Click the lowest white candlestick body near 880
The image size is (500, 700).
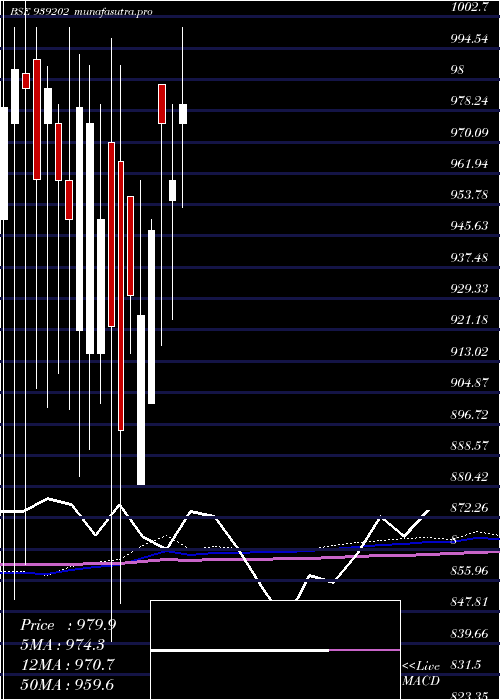pyautogui.click(x=141, y=400)
